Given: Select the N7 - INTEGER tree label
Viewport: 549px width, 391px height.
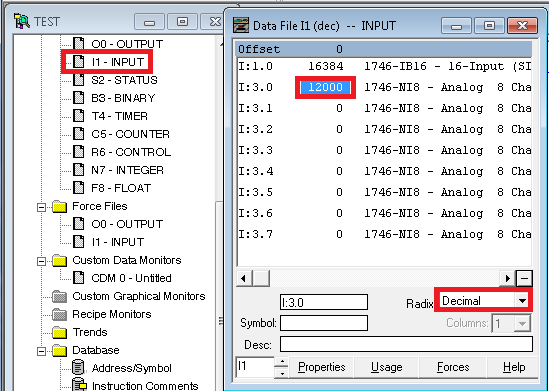Looking at the screenshot, I should pos(127,170).
